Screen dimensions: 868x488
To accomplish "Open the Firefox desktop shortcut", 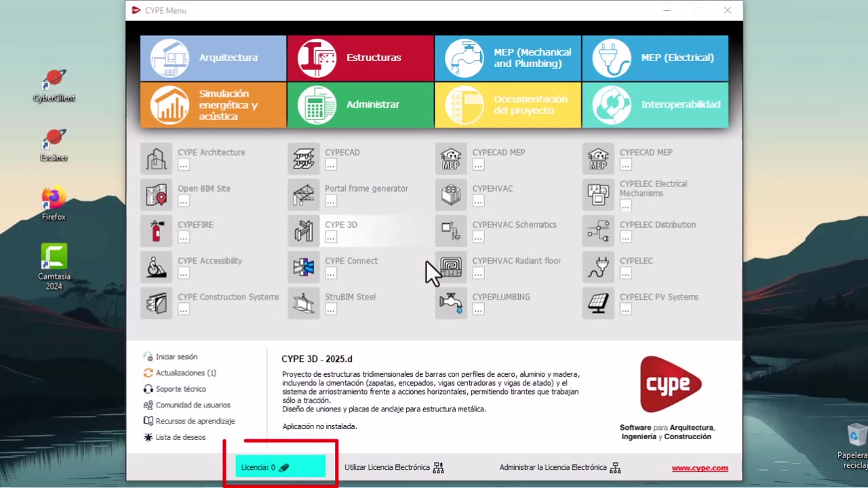I will (54, 203).
